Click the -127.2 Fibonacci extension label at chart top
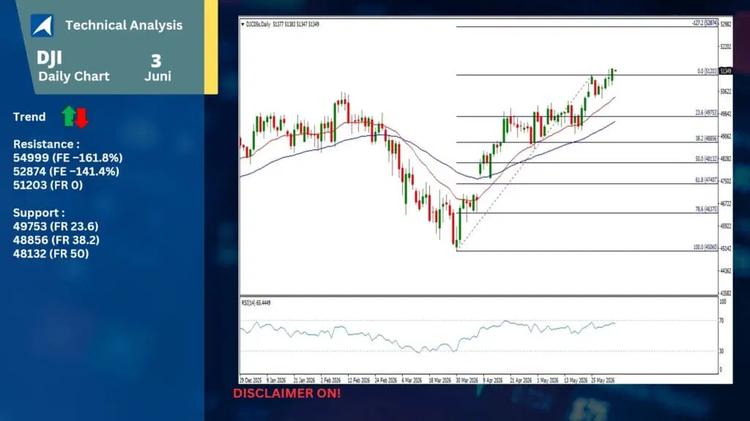Viewport: 750px width, 421px height. pos(705,23)
